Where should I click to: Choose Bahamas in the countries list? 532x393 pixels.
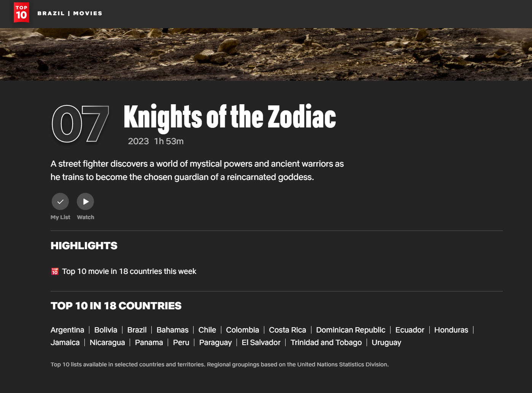click(172, 330)
